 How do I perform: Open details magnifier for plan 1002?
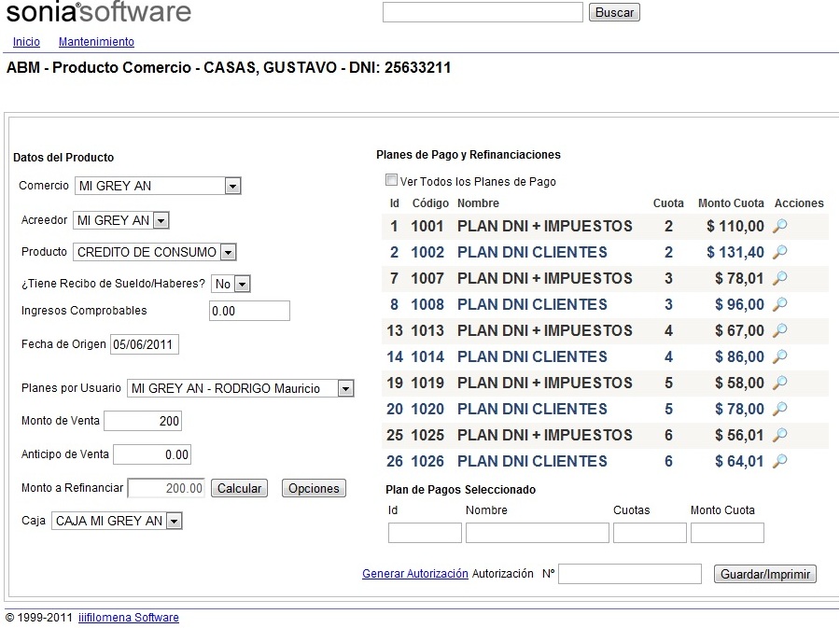tap(780, 252)
